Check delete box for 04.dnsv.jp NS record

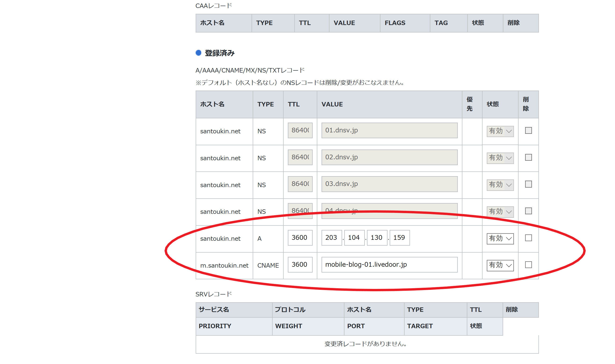528,211
